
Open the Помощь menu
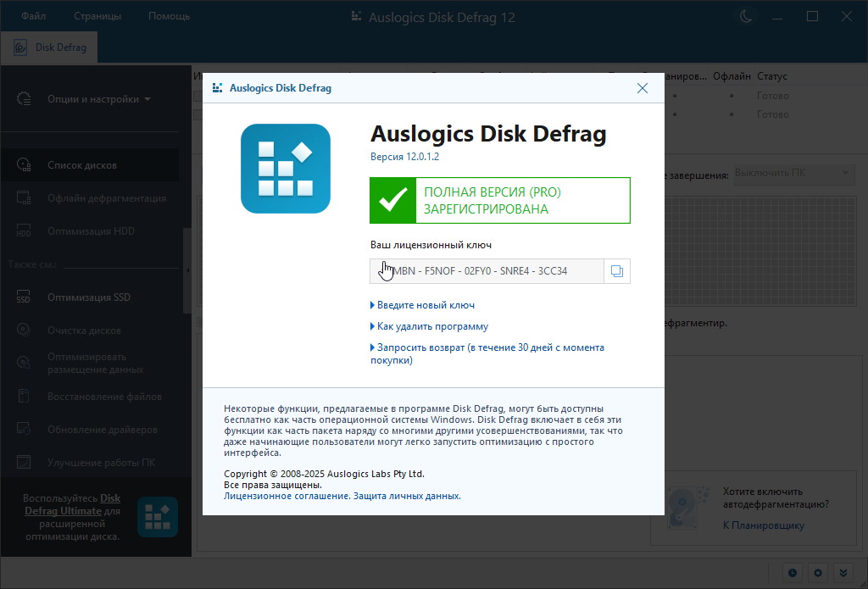pyautogui.click(x=170, y=16)
